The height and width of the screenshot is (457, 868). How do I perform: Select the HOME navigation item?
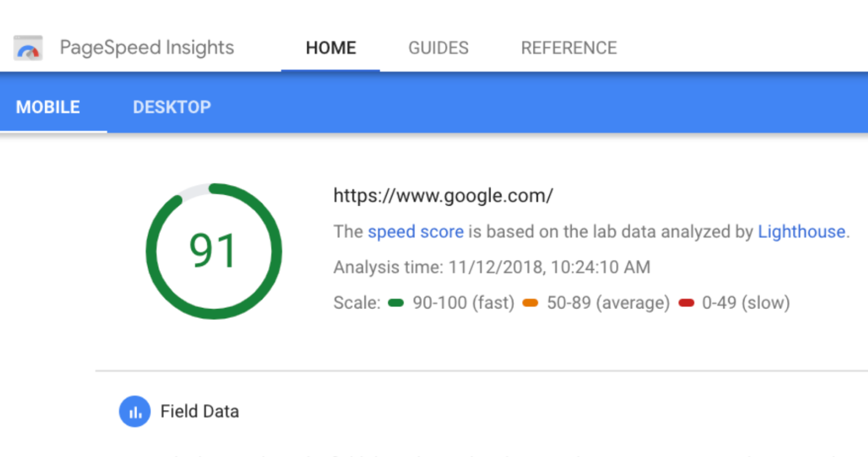(331, 47)
